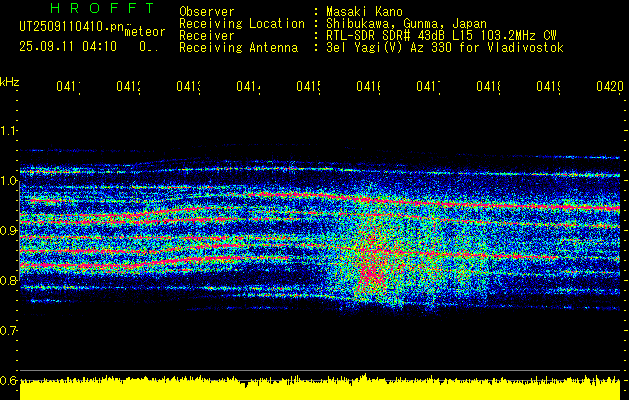This screenshot has height=400, width=629.
Task: Select 3el Yagi(V) Az 330 for Vladivostok
Action: click(x=445, y=48)
